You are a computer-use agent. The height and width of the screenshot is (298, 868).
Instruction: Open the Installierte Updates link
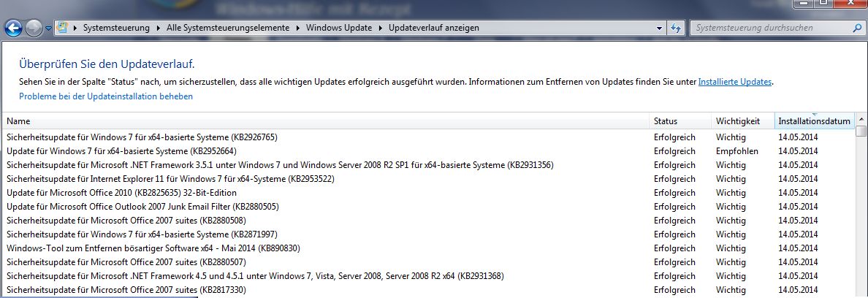click(734, 82)
